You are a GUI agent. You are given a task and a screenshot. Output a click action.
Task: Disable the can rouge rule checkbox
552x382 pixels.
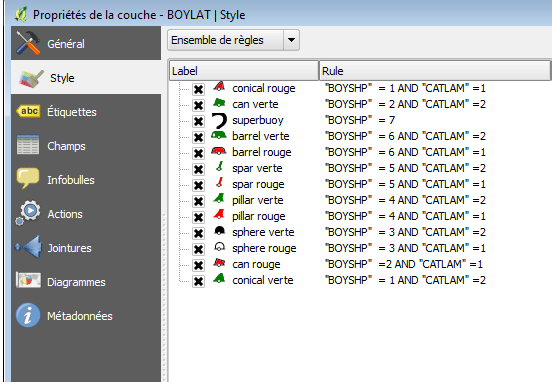pyautogui.click(x=198, y=265)
